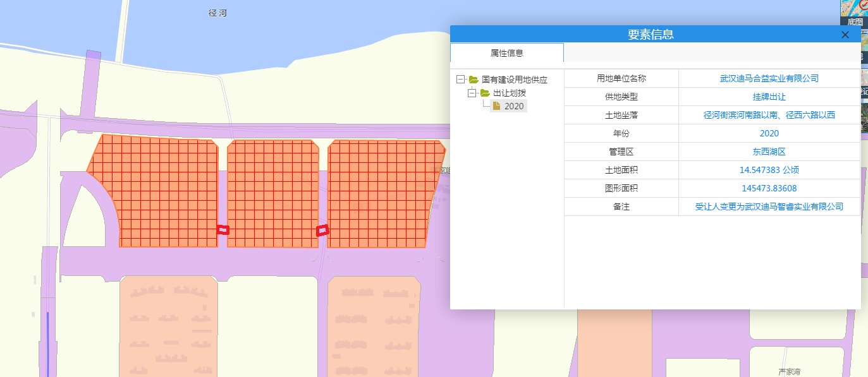
Task: Select the 出让划拨 tree label
Action: (x=510, y=93)
